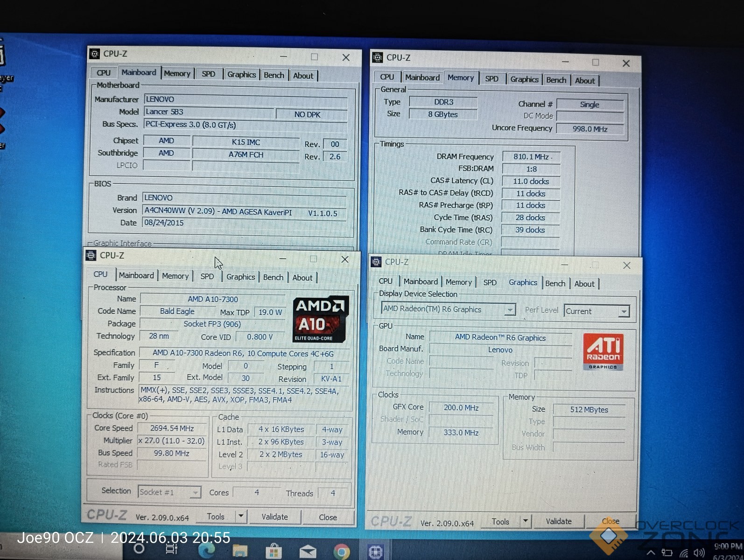This screenshot has height=560, width=744.
Task: Click Tools button in Graphics CPU-Z window
Action: coord(500,521)
